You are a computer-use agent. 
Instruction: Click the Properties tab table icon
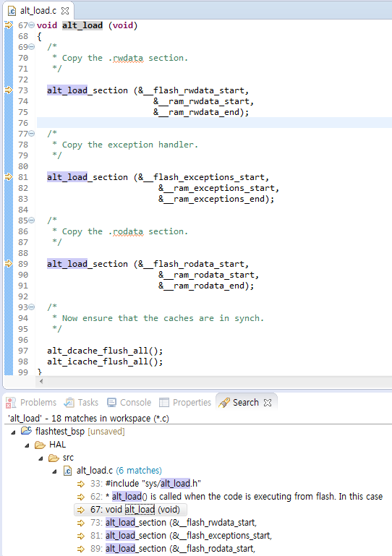[164, 403]
